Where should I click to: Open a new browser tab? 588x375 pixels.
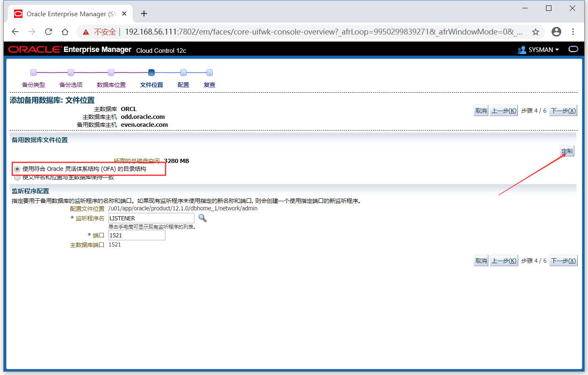click(x=144, y=14)
